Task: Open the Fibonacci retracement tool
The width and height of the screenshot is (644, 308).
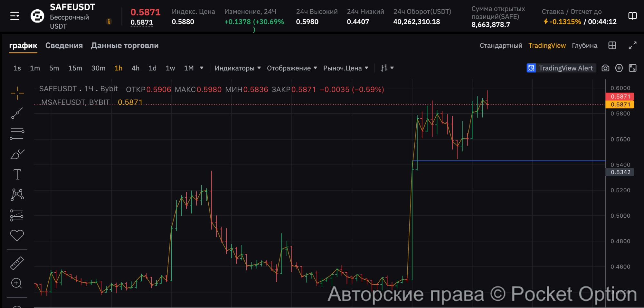Action: point(17,134)
